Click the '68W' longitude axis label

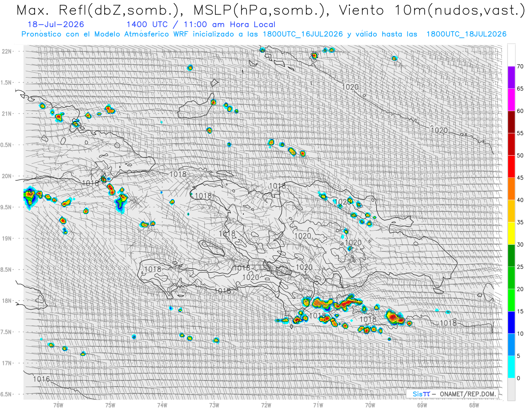[474, 405]
